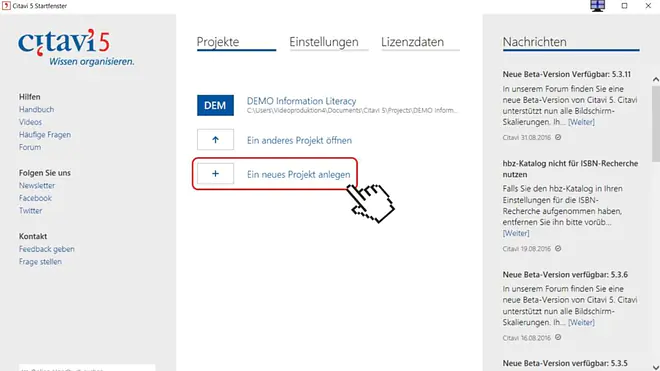This screenshot has height=371, width=660.
Task: Click news scrollbar up arrow
Action: [655, 79]
